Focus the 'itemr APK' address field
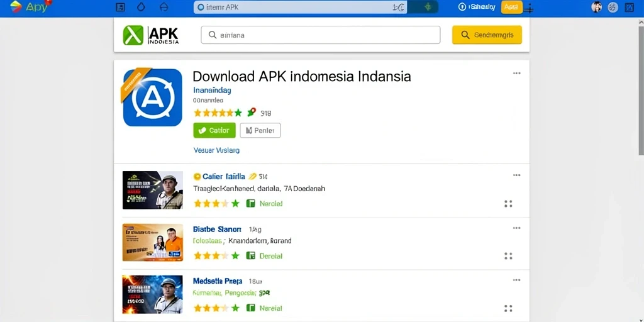 tap(300, 7)
